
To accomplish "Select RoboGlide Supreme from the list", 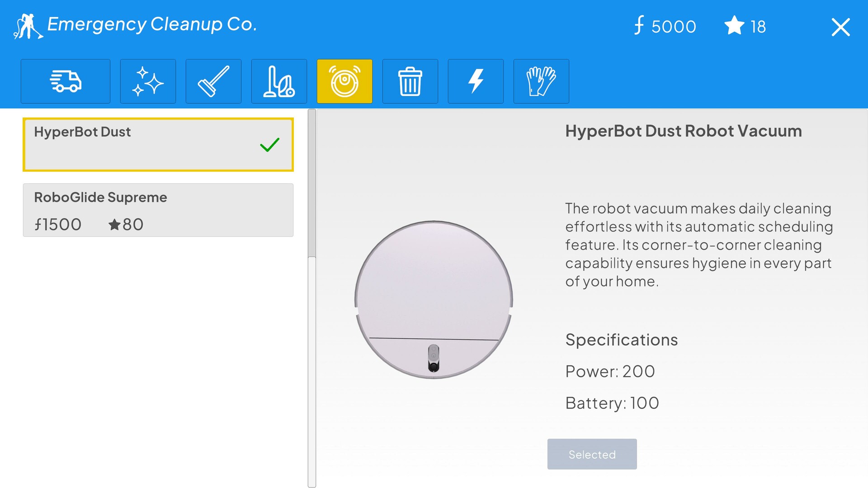I will tap(157, 210).
